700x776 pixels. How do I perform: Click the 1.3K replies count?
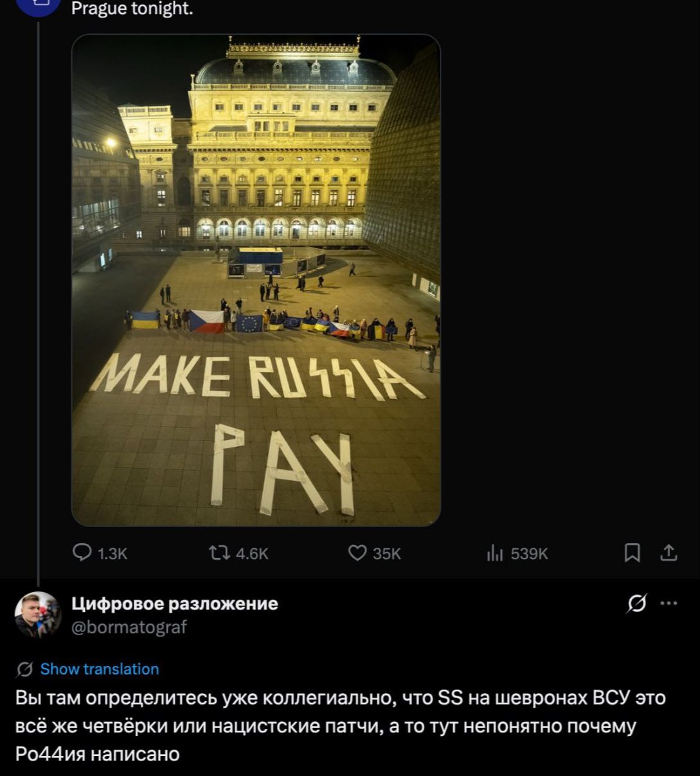(x=112, y=554)
